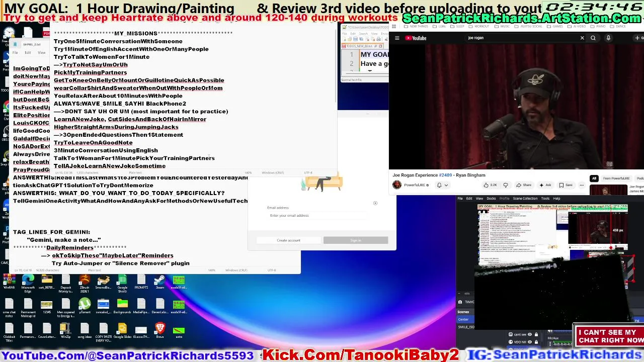Like the Joe Rogan video

point(490,185)
